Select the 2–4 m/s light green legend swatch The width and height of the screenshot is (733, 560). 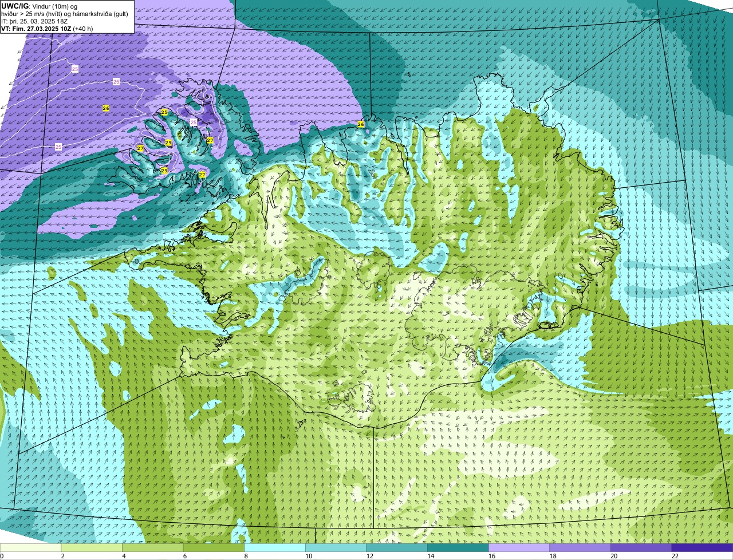tap(92, 548)
